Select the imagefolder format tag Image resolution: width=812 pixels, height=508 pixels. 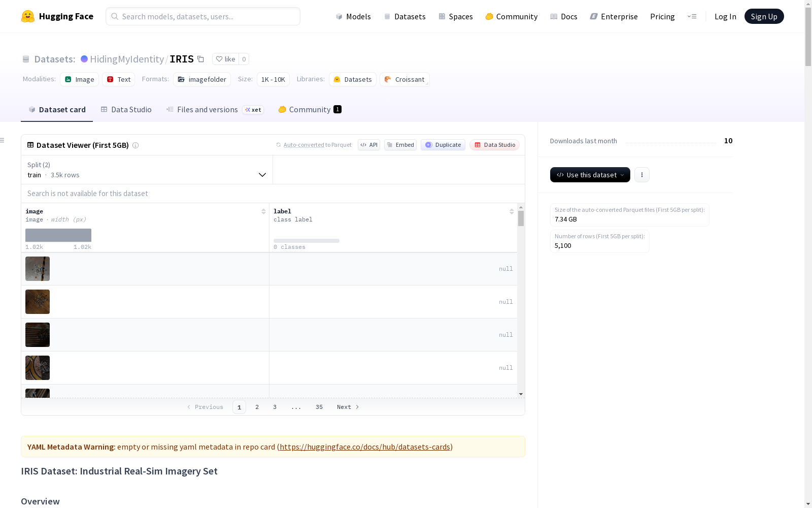point(202,79)
